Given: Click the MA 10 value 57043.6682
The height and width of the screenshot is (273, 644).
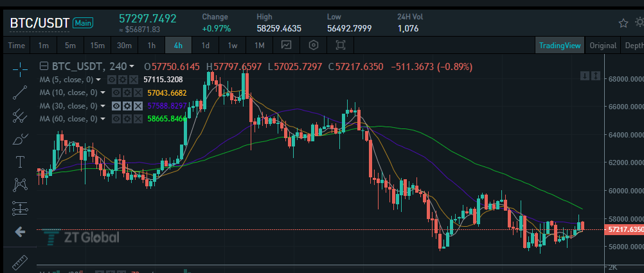Looking at the screenshot, I should 167,92.
